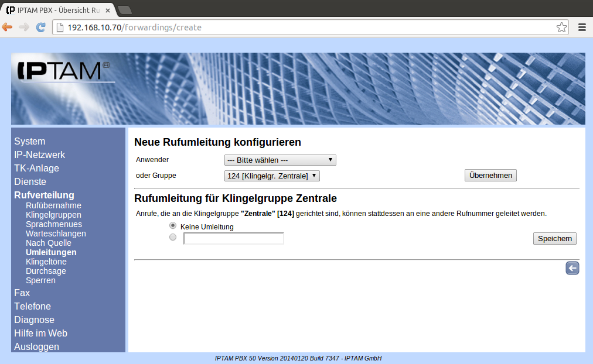
Task: Open the TK-Anlage menu section
Action: coord(36,169)
